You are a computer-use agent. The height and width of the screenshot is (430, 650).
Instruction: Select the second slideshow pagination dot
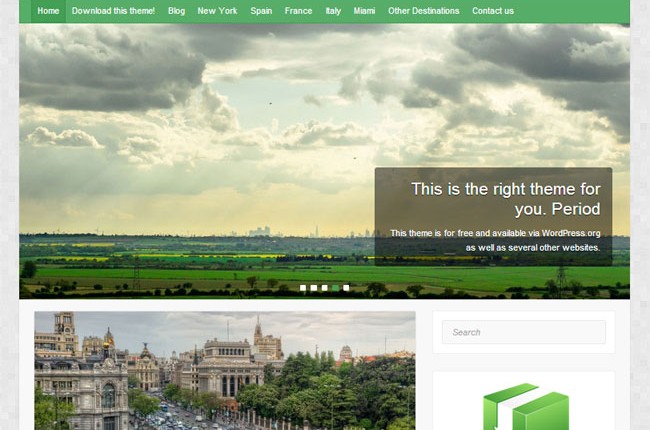click(314, 287)
